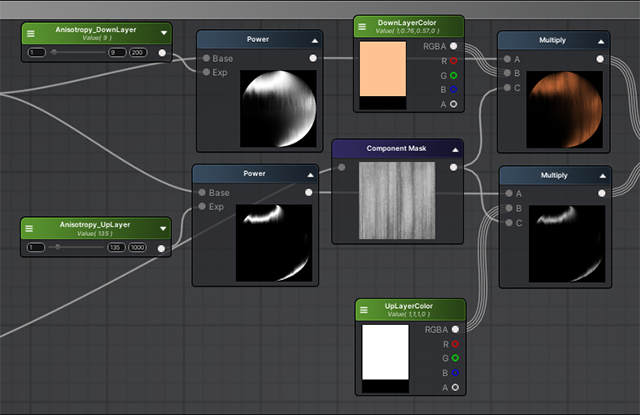
Task: Open the Anisotropy_DownLayer node hamburger menu icon
Action: point(31,33)
